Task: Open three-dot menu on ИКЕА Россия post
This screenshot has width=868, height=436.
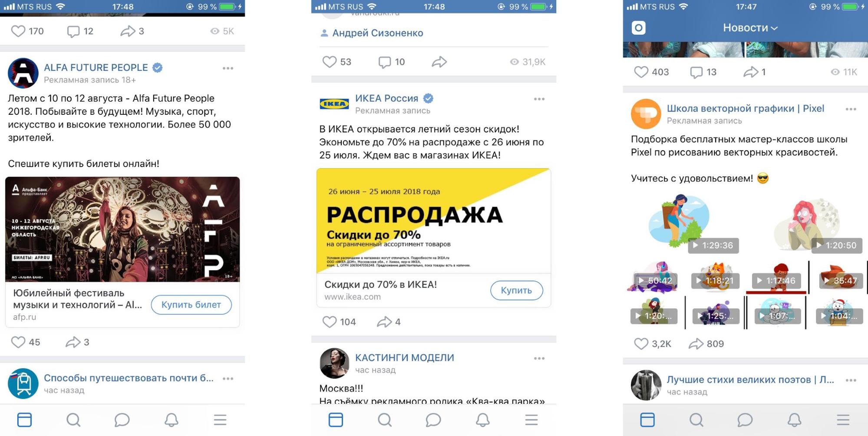Action: click(539, 99)
